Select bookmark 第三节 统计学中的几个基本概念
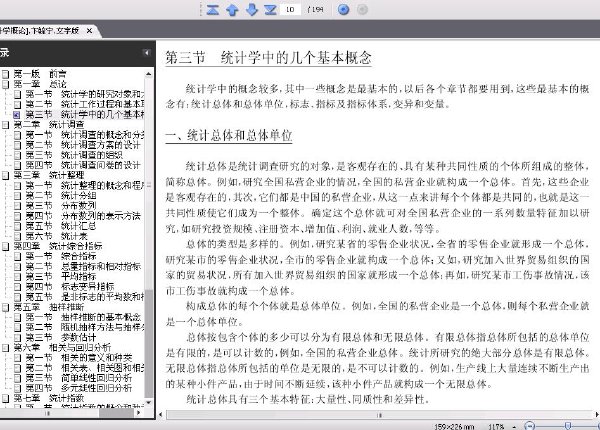This screenshot has width=600, height=430. pyautogui.click(x=85, y=114)
